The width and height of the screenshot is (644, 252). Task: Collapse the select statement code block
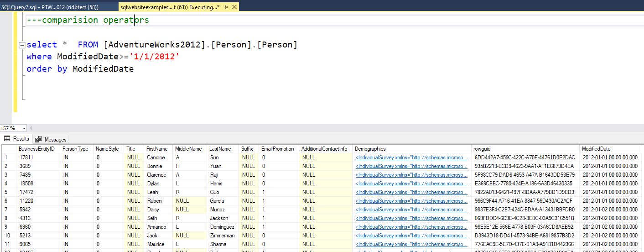[x=21, y=45]
